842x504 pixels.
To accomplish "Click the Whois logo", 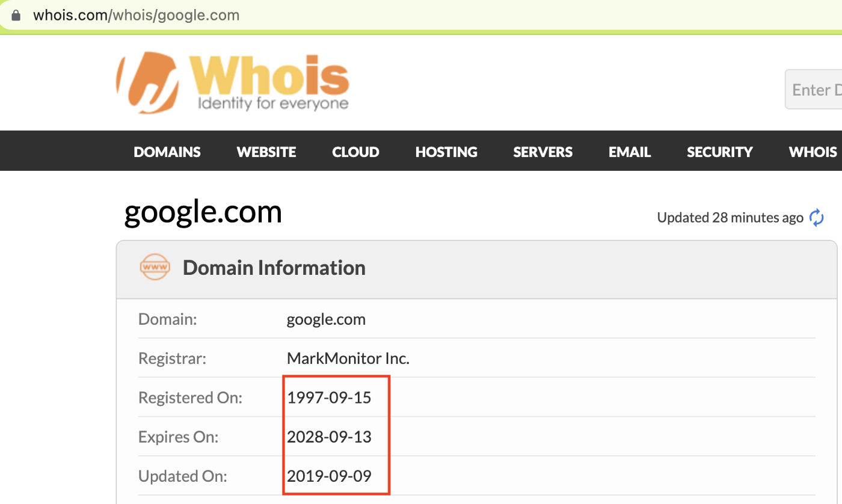I will (232, 81).
